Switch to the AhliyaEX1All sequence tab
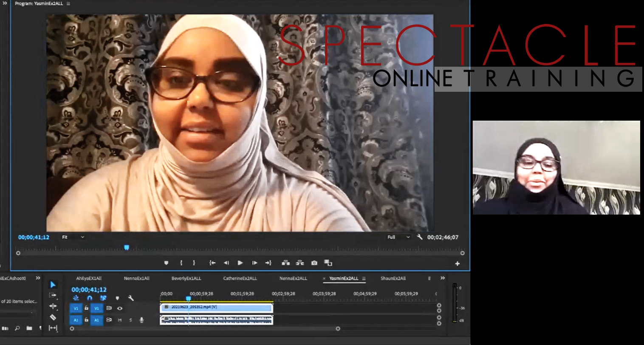Screen dimensions: 644x345 [x=89, y=279]
